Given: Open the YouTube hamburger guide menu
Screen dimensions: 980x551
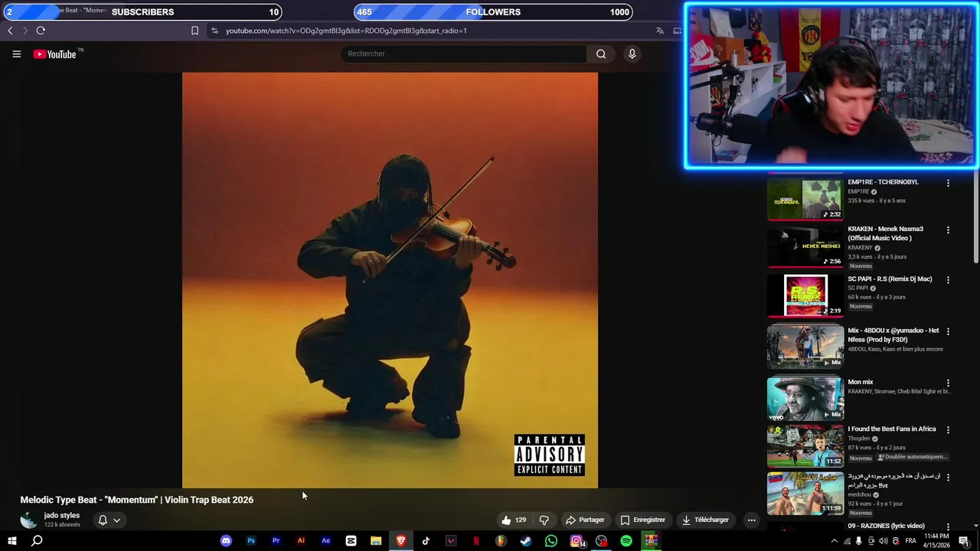Looking at the screenshot, I should (x=16, y=54).
